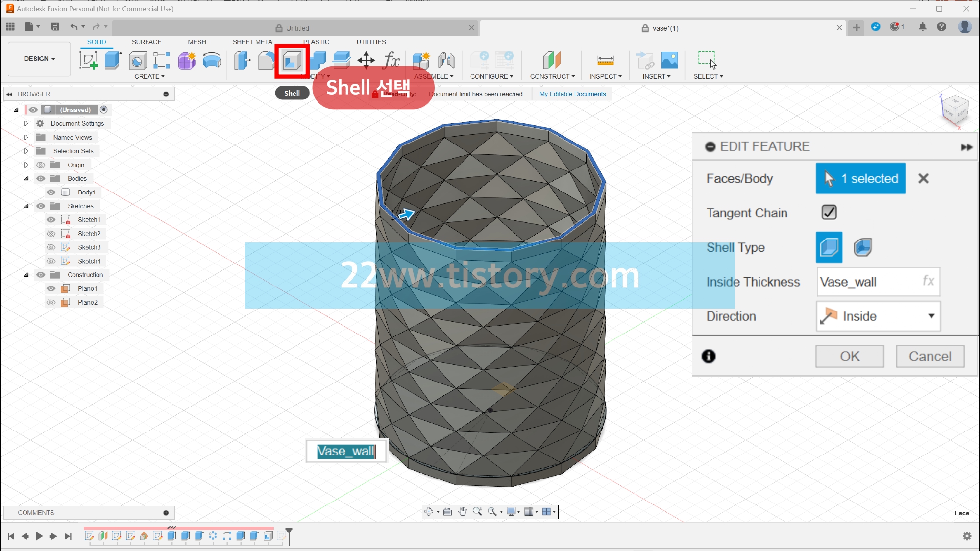Screen dimensions: 980x551
Task: Click the Measure tool in Inspect
Action: 605,61
